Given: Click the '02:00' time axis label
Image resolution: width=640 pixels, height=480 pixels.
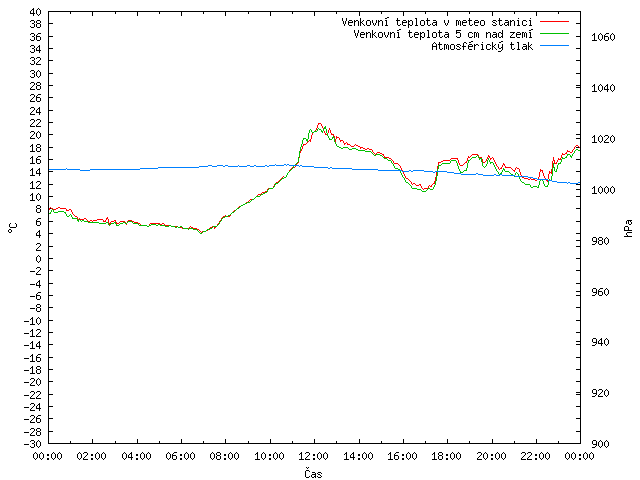Looking at the screenshot, I should 92,456.
